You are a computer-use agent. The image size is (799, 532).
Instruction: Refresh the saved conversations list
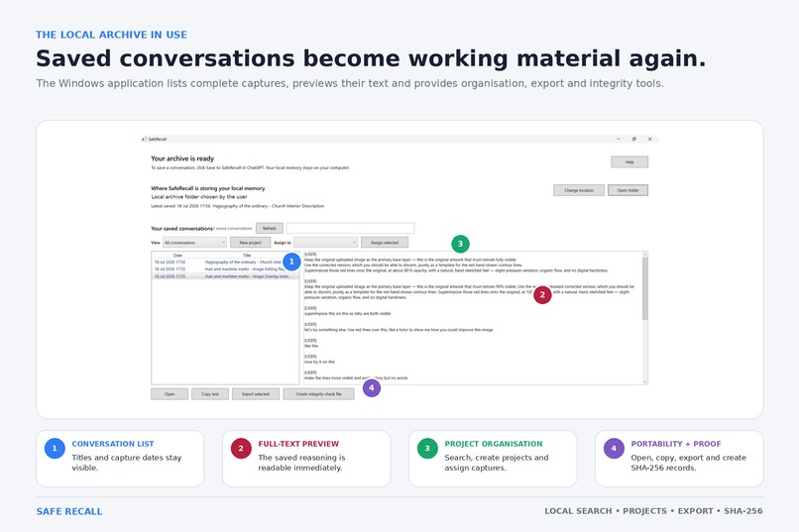point(269,228)
